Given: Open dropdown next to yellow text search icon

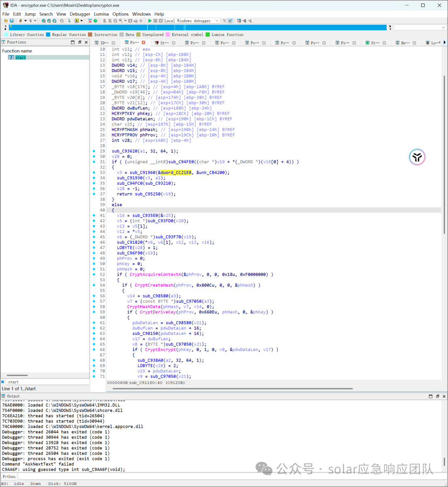Looking at the screenshot, I should (x=81, y=21).
